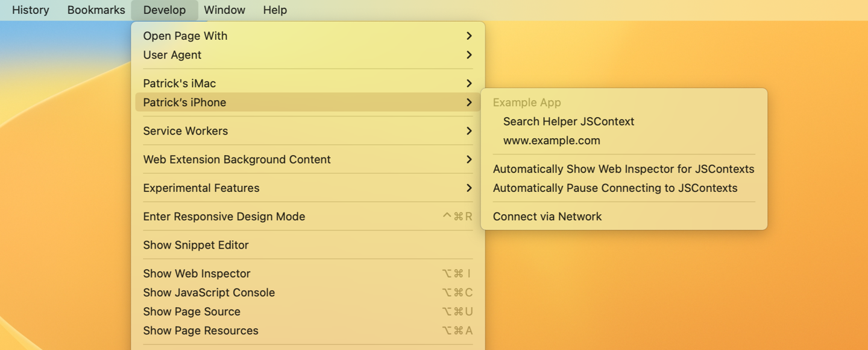The height and width of the screenshot is (350, 868).
Task: Inspect the www.example.com page
Action: 552,141
